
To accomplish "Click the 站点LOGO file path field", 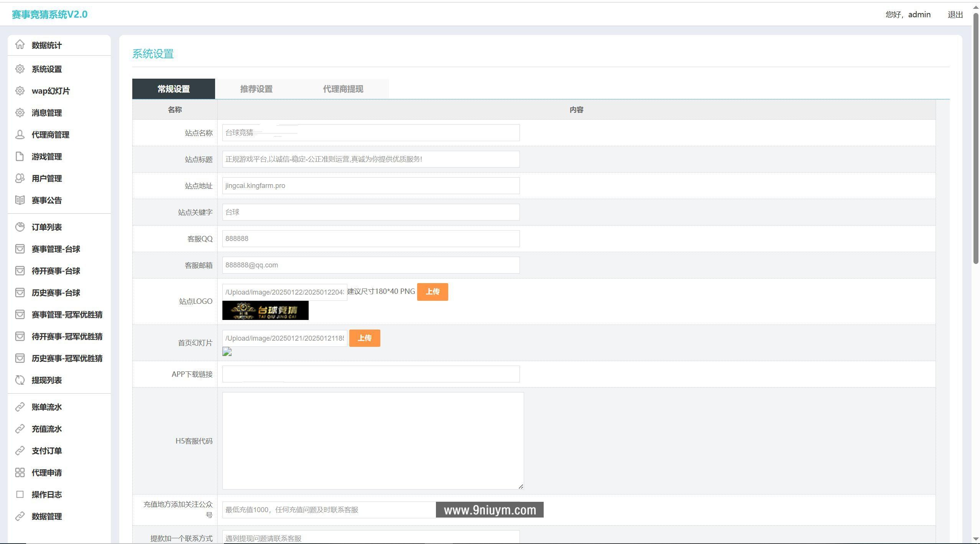I will click(x=285, y=292).
